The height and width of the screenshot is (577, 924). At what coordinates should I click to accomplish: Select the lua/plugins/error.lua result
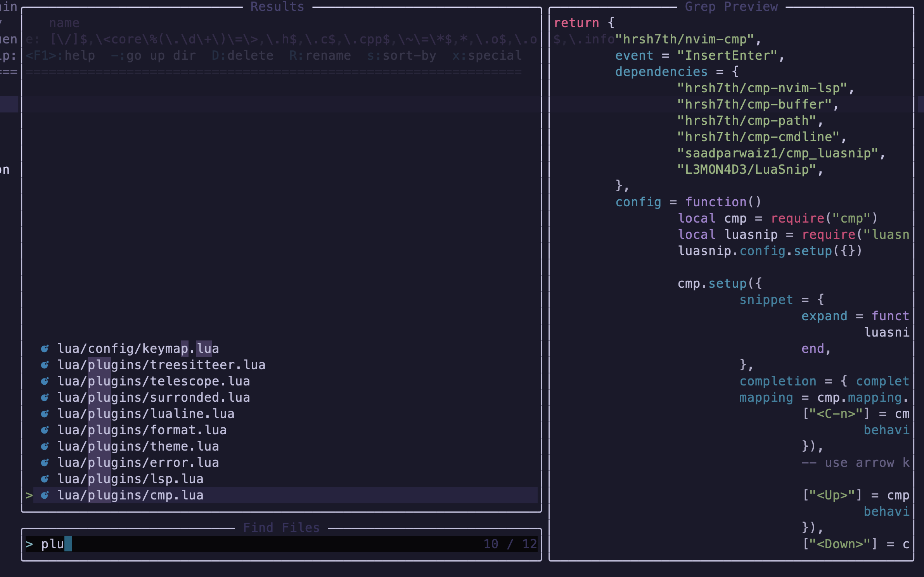138,463
